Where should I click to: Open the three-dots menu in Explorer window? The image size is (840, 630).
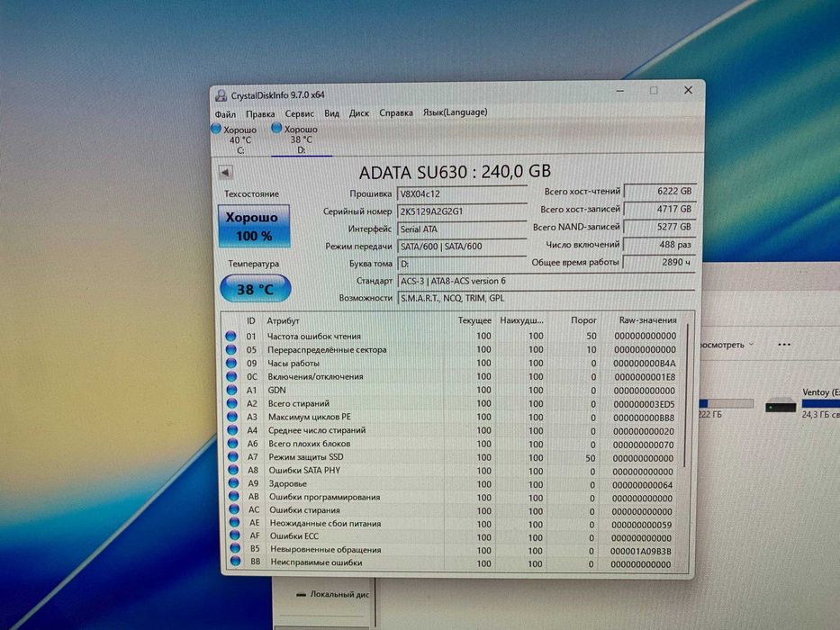(784, 345)
